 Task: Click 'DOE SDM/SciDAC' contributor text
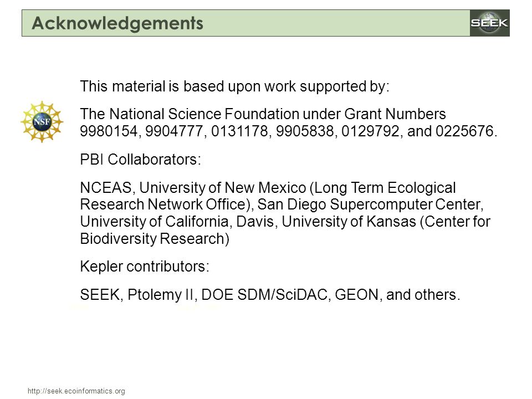pos(264,294)
